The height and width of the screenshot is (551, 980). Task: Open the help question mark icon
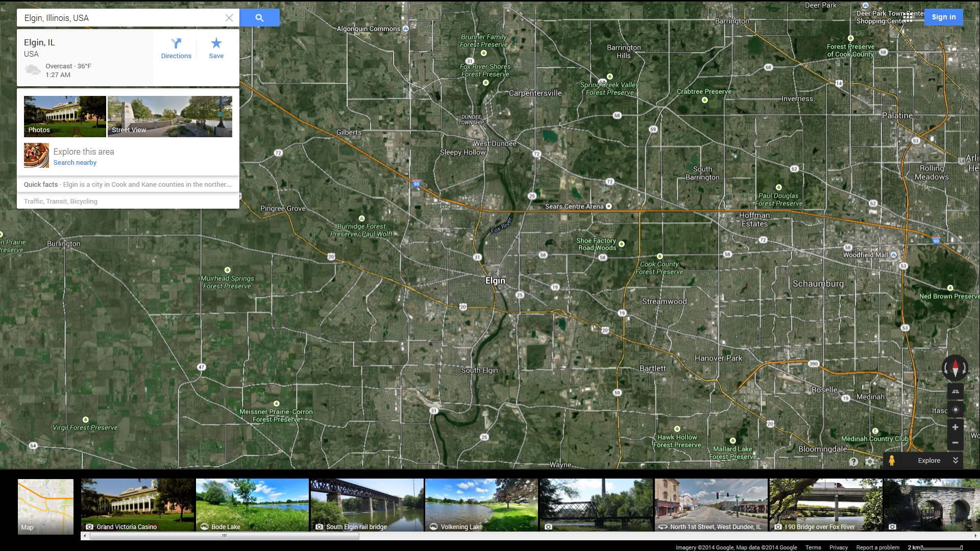(x=853, y=462)
